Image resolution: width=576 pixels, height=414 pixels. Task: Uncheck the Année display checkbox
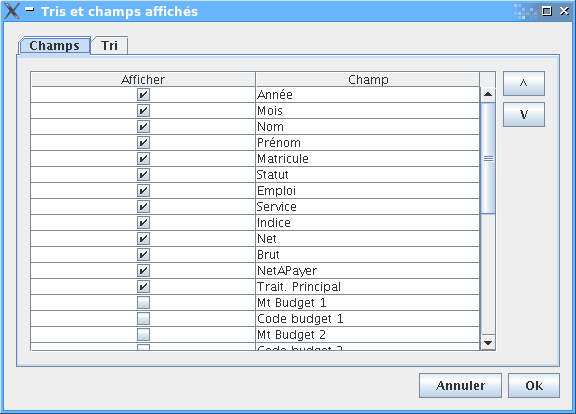coord(143,95)
